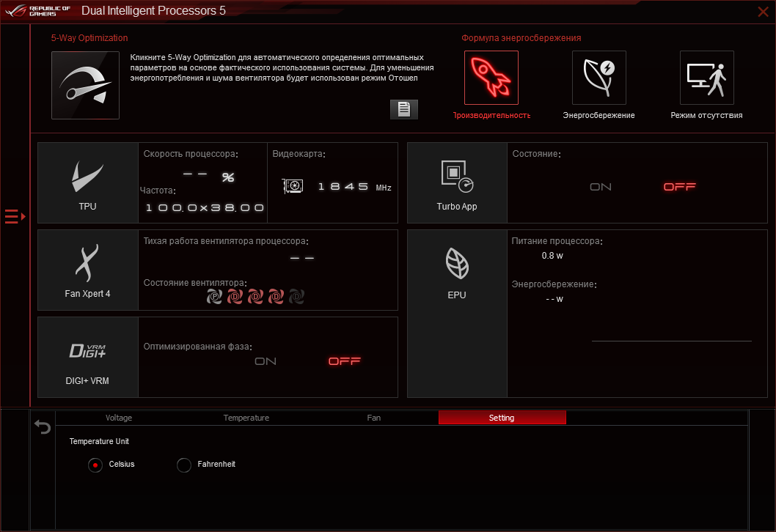Switch to the Temperature tab
This screenshot has height=532, width=776.
coord(246,418)
